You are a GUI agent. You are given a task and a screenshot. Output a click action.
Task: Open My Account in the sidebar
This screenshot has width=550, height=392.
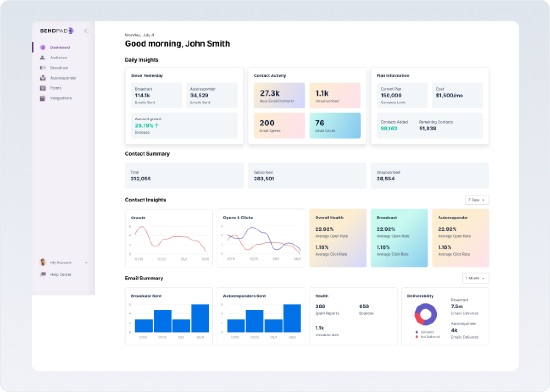[x=61, y=262]
